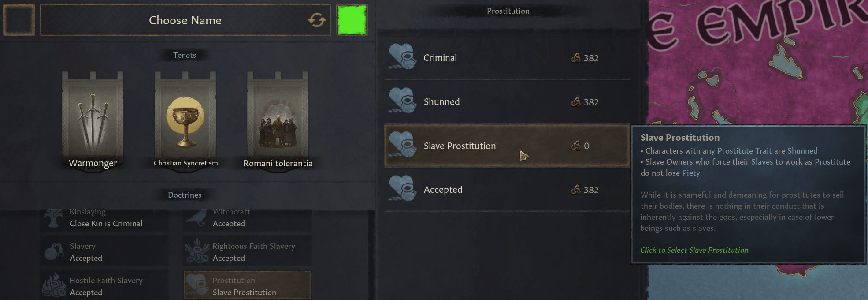Open the Righteous Faith Slavery doctrine selector
The height and width of the screenshot is (300, 868).
tap(247, 252)
